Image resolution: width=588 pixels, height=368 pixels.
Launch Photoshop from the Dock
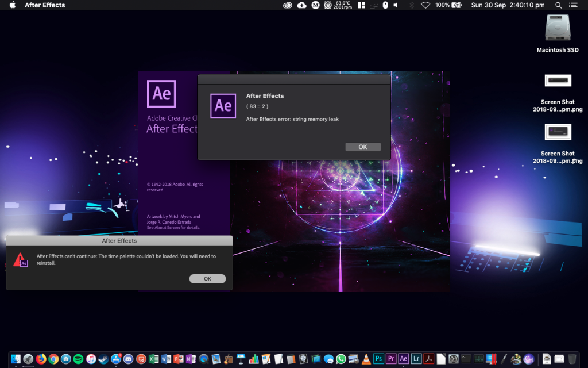378,359
